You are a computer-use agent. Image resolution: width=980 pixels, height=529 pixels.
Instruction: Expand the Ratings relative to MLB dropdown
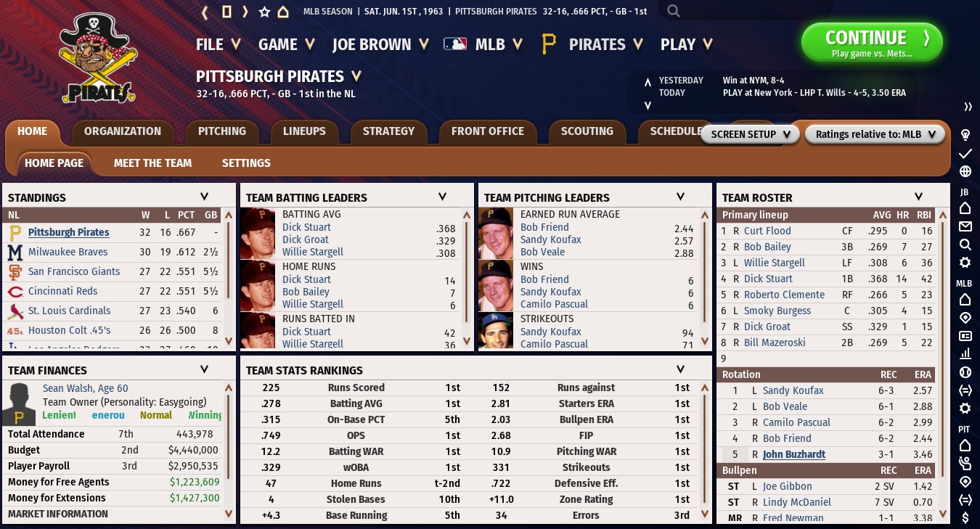[875, 134]
